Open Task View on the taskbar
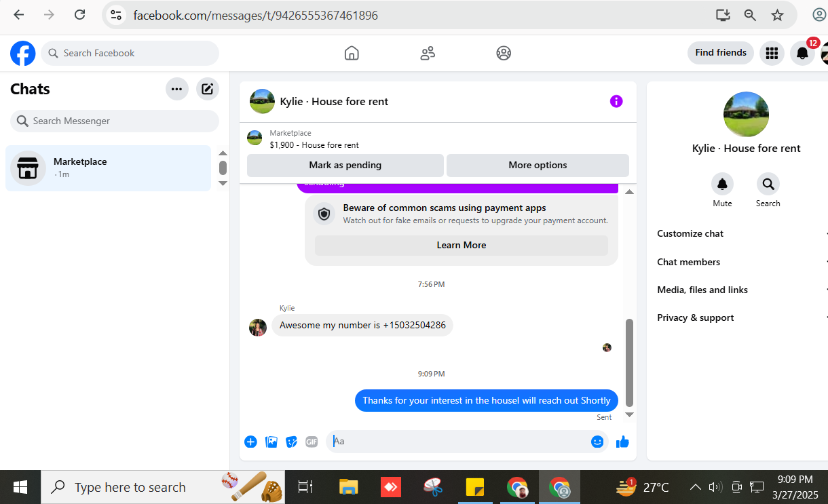The height and width of the screenshot is (504, 828). tap(305, 487)
